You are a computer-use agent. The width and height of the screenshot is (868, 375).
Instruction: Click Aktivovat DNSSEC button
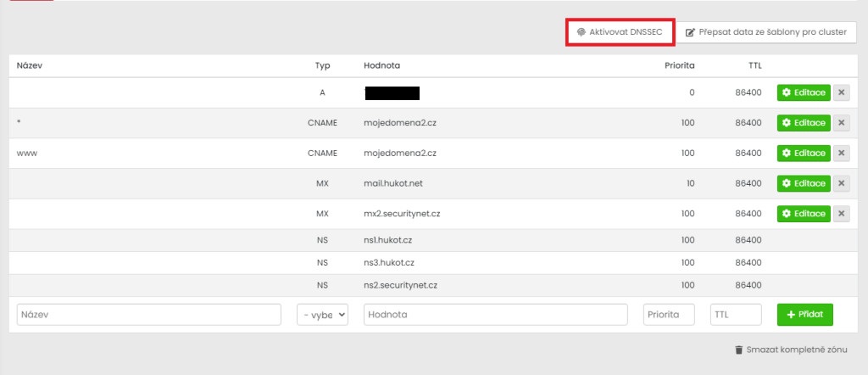point(620,32)
